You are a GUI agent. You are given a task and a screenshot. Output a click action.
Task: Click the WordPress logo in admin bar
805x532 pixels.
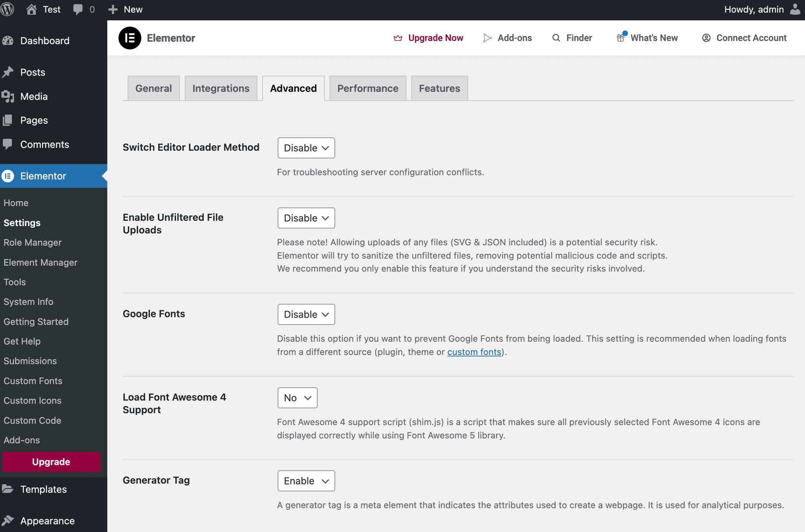7,9
